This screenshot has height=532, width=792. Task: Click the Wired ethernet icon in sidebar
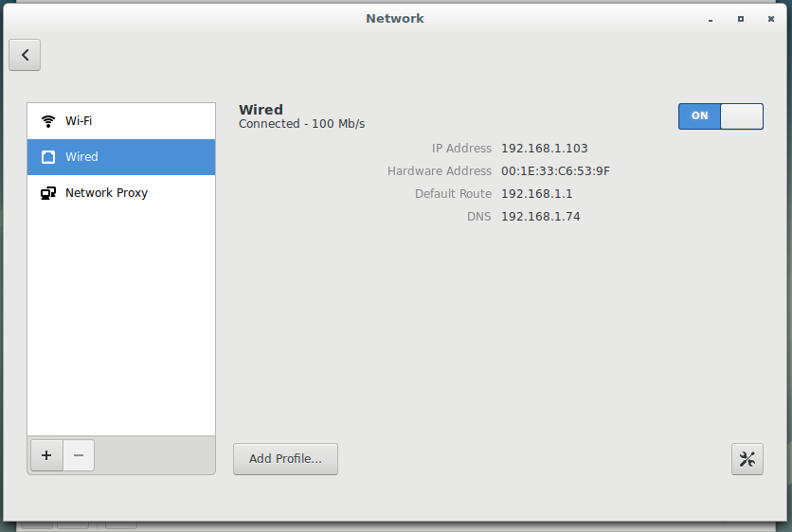click(48, 157)
